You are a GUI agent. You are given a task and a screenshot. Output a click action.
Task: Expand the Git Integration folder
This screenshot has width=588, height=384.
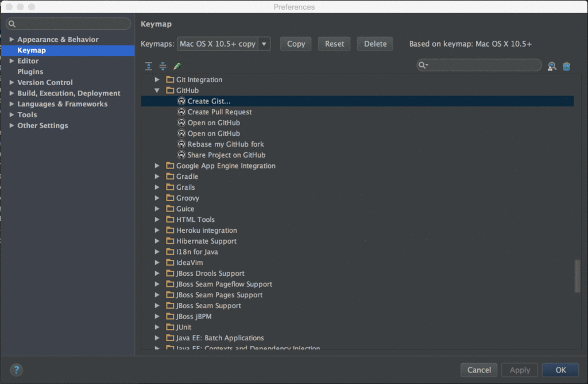157,79
